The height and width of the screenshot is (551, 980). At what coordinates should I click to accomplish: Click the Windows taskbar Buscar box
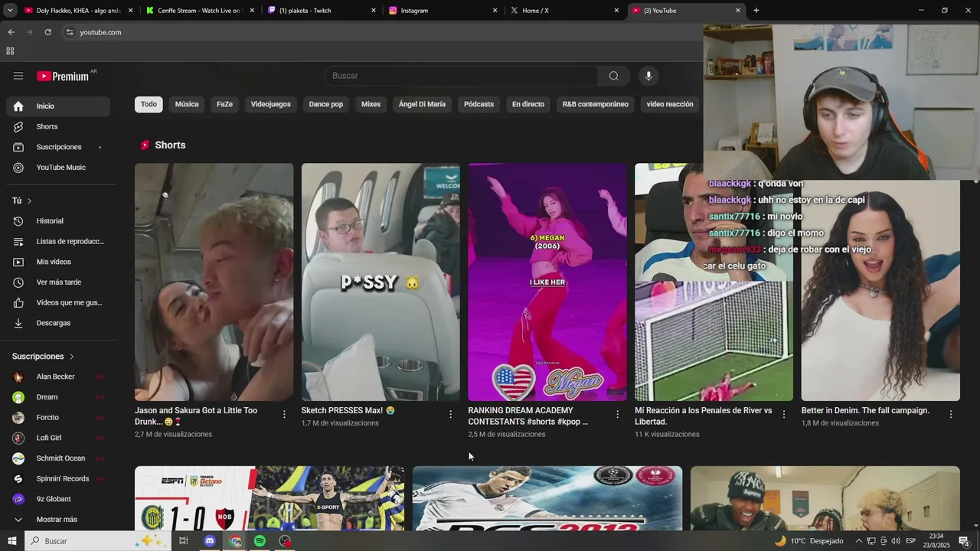98,541
